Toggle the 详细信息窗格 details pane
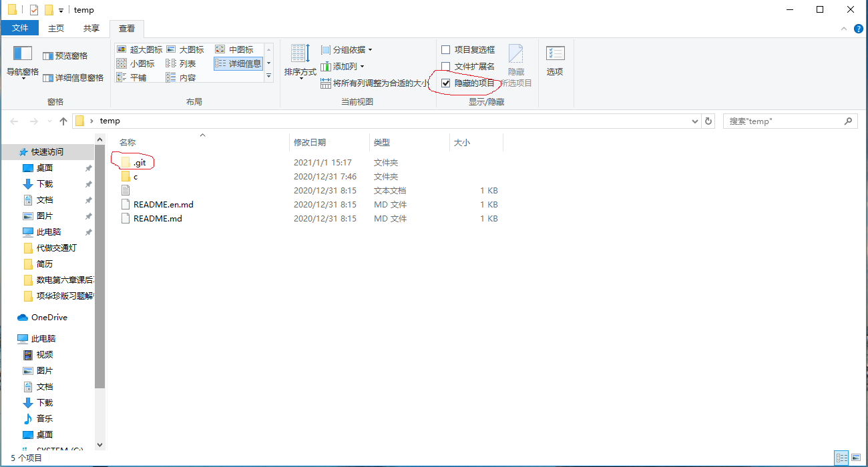 73,78
